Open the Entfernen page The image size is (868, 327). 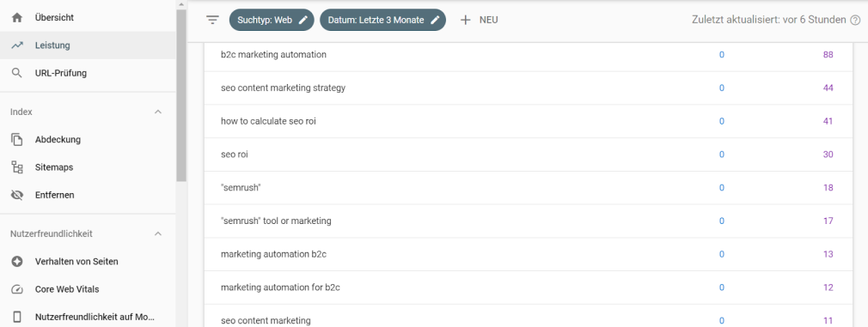pos(88,195)
